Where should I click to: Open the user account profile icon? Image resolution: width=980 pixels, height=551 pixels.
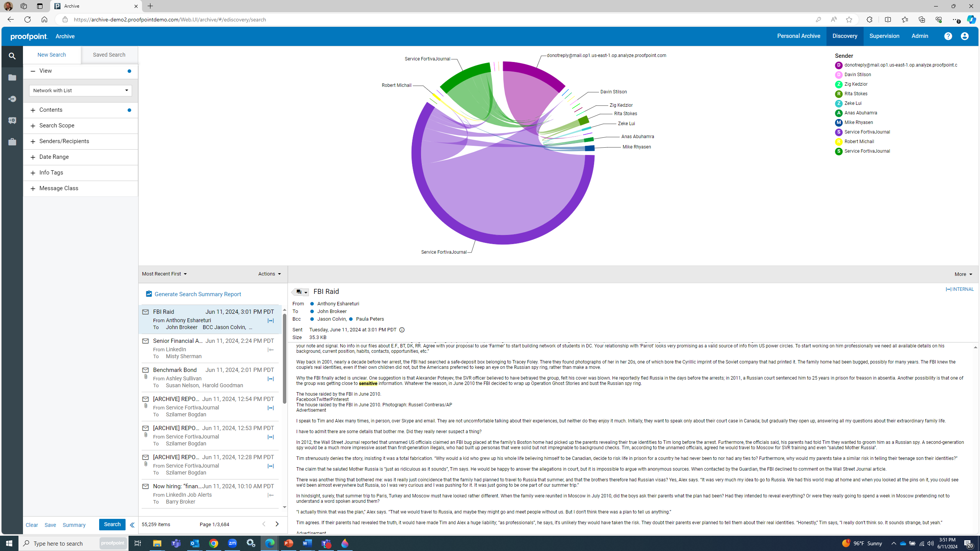pyautogui.click(x=965, y=36)
